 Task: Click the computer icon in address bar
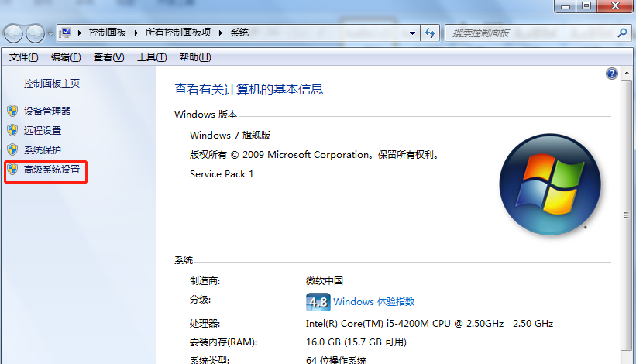pos(65,33)
